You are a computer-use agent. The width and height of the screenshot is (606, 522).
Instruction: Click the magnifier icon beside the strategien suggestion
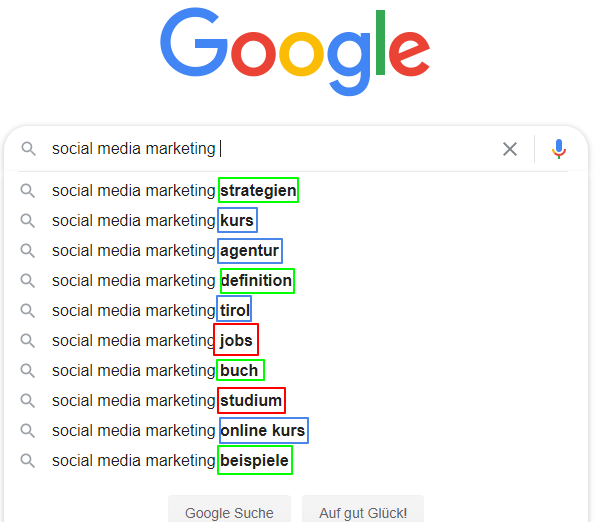pyautogui.click(x=27, y=191)
